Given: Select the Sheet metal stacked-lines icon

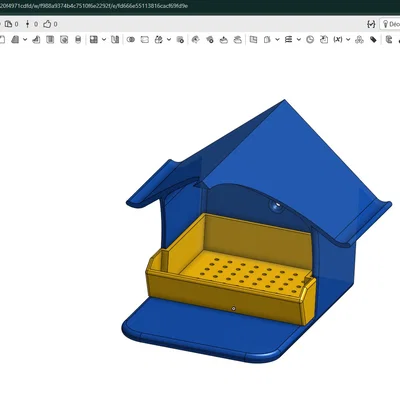Looking at the screenshot, I should [289, 40].
